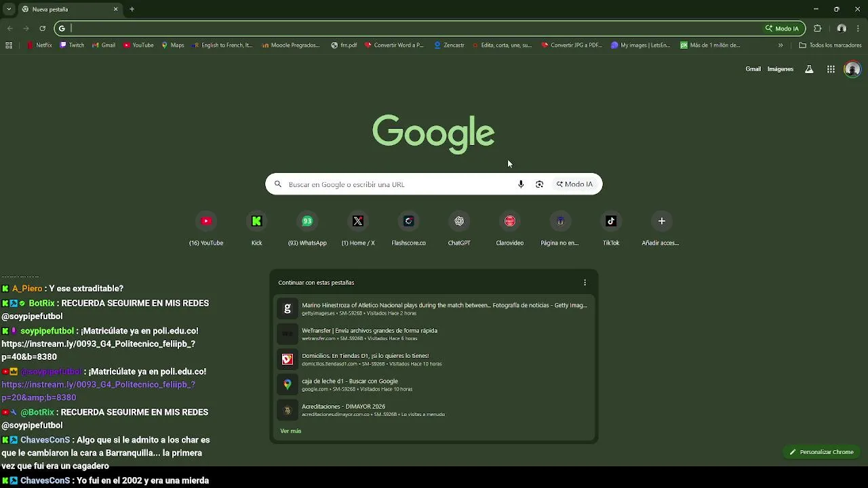Expand hidden bookmarks with the chevron
Screen dimensions: 868x488
(781, 45)
